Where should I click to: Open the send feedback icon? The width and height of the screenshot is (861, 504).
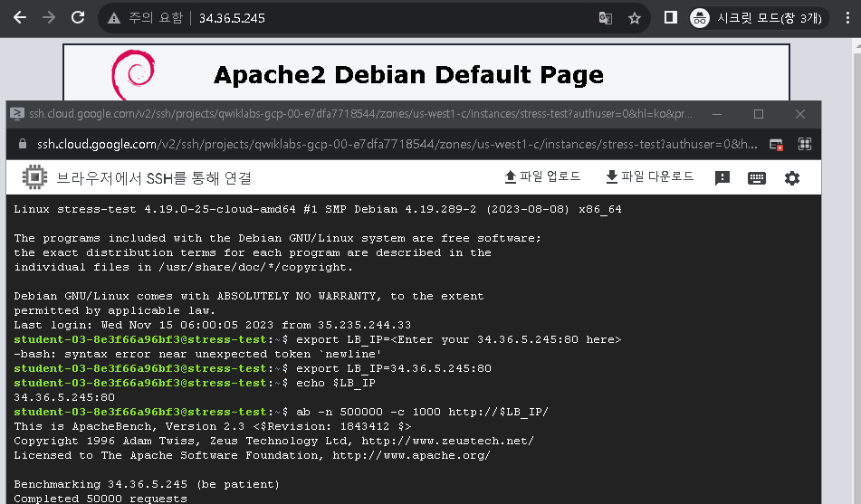(x=722, y=178)
